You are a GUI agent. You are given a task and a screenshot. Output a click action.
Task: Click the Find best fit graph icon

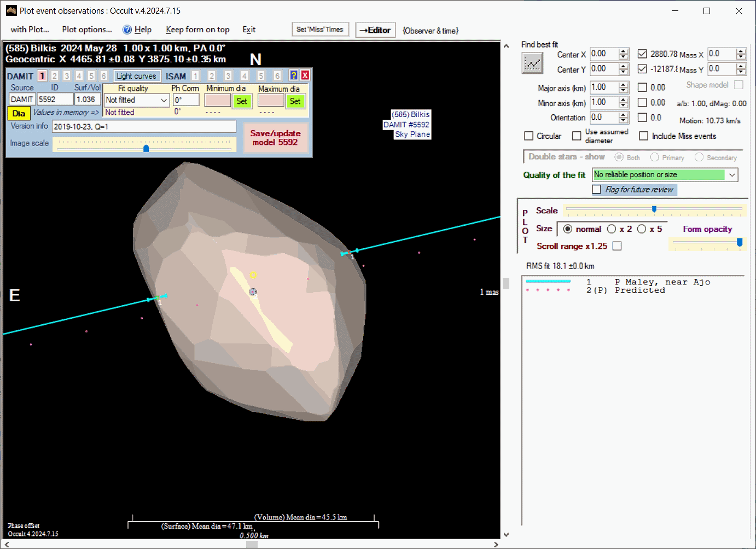[x=532, y=63]
